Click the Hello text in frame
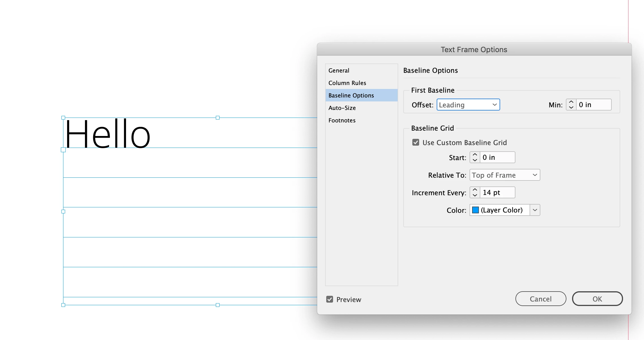Image resolution: width=644 pixels, height=340 pixels. click(108, 135)
